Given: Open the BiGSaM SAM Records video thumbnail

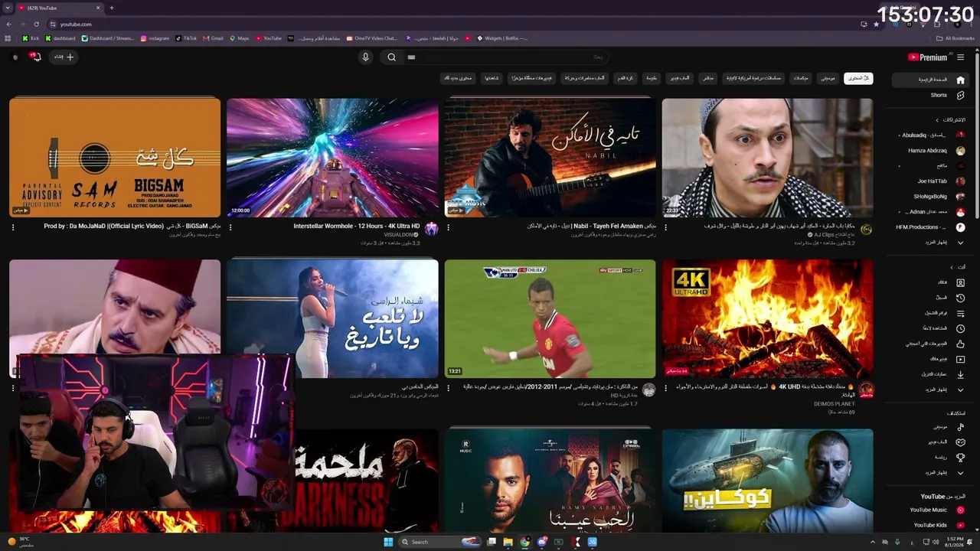Looking at the screenshot, I should point(115,158).
